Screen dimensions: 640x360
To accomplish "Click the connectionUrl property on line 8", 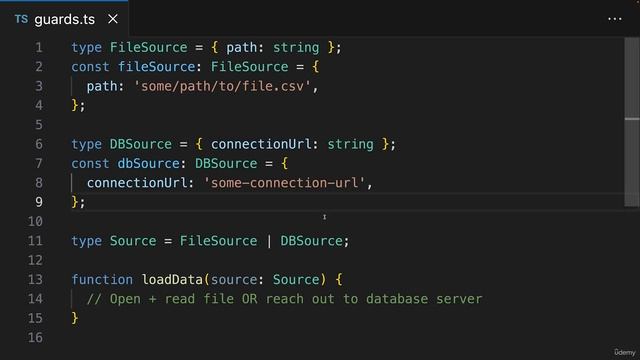I will tap(137, 183).
